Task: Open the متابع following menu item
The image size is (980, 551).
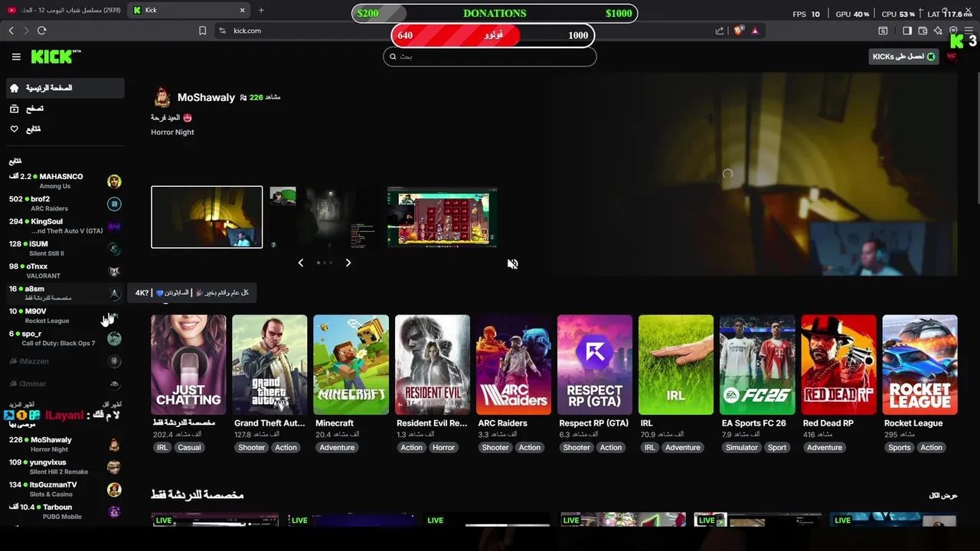Action: click(64, 129)
